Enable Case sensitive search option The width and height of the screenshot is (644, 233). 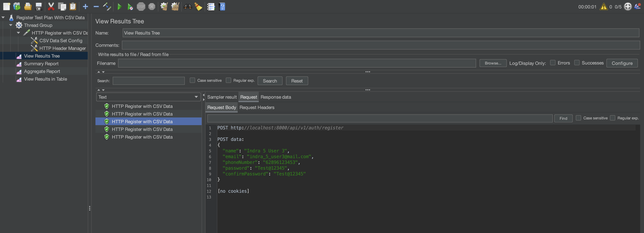coord(192,80)
